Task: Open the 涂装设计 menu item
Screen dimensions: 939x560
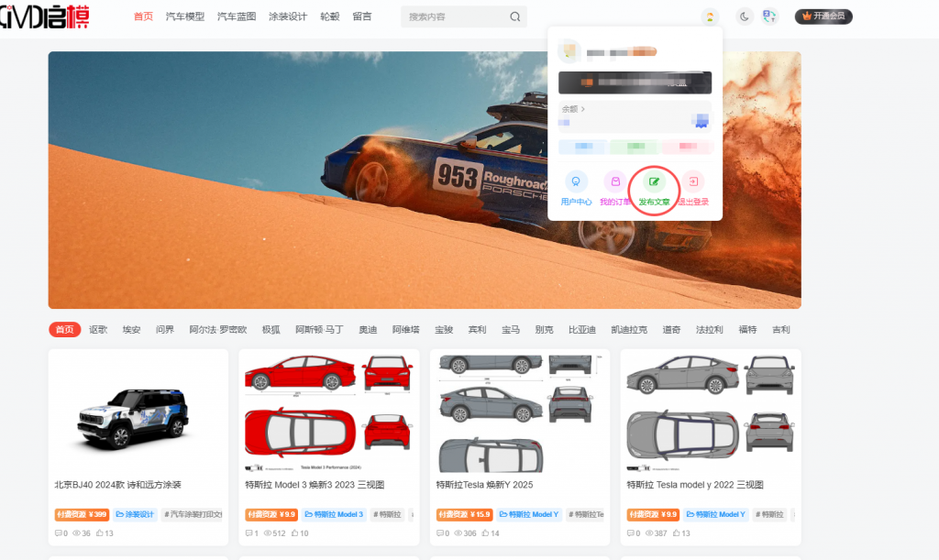Action: point(288,16)
